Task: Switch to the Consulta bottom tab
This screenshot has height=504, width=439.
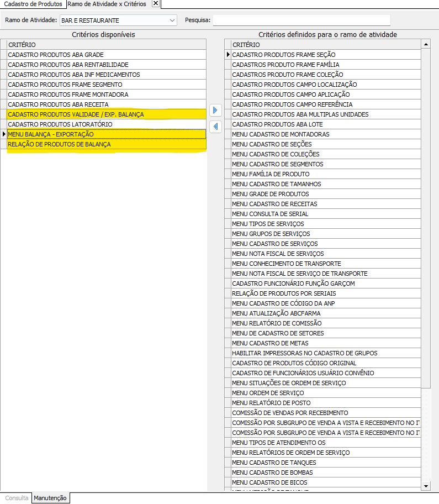Action: [17, 498]
